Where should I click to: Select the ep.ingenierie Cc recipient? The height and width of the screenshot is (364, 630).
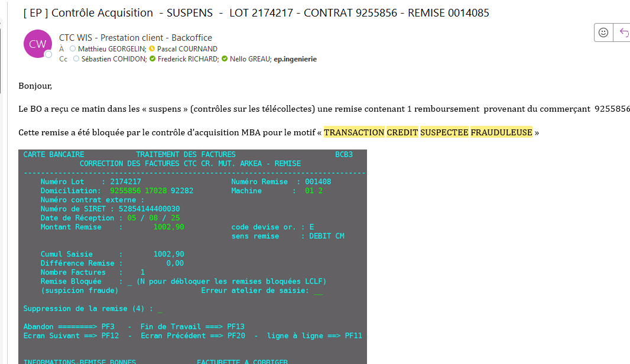click(x=295, y=59)
